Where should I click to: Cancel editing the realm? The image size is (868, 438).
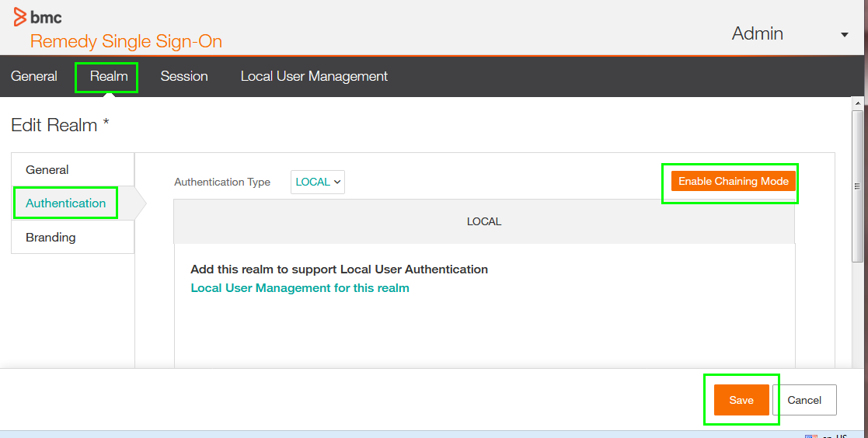coord(804,400)
